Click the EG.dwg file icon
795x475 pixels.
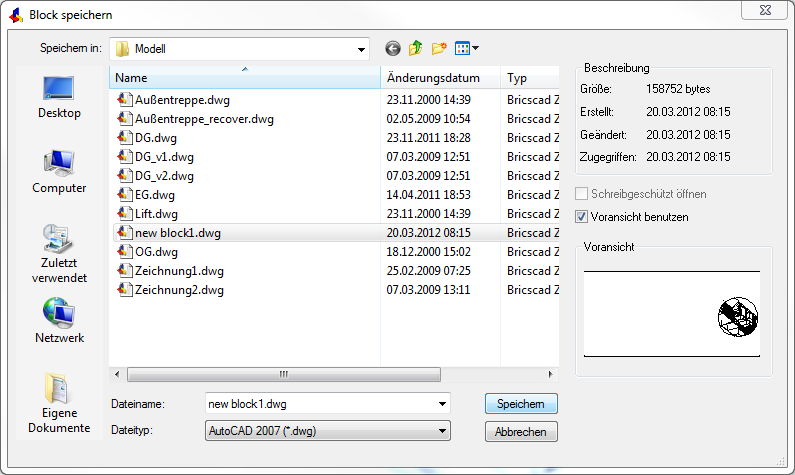[x=125, y=195]
